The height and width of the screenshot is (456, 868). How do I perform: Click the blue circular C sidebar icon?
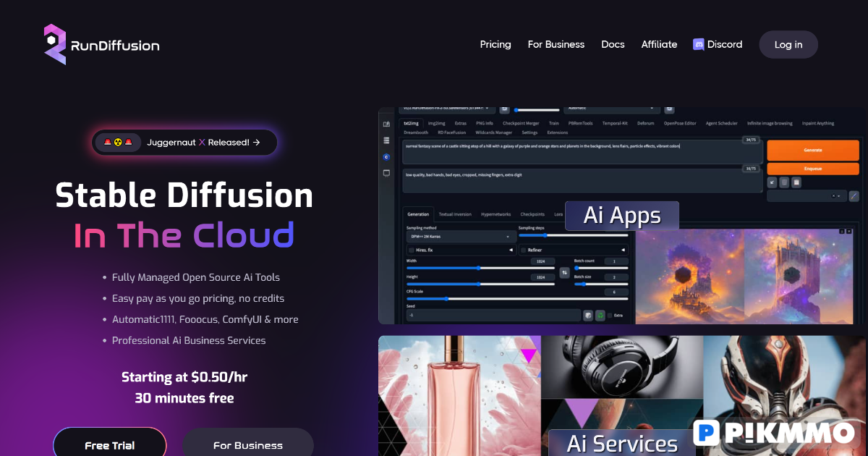pos(386,157)
